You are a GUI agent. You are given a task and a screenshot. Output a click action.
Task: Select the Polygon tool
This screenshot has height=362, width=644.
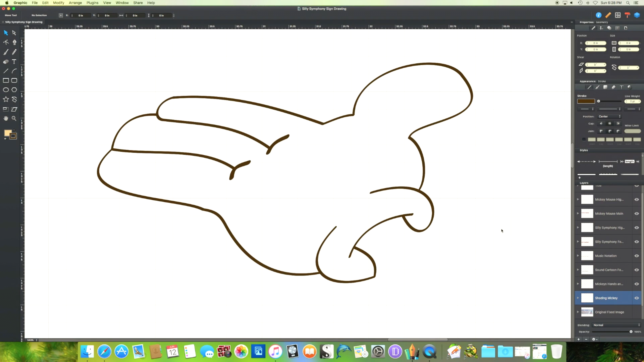click(14, 90)
